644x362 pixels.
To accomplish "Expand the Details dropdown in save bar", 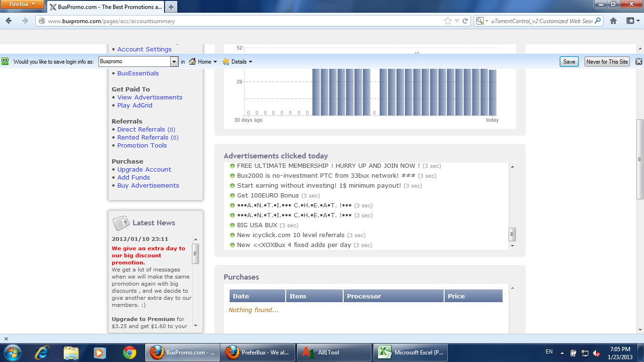I will [x=250, y=62].
